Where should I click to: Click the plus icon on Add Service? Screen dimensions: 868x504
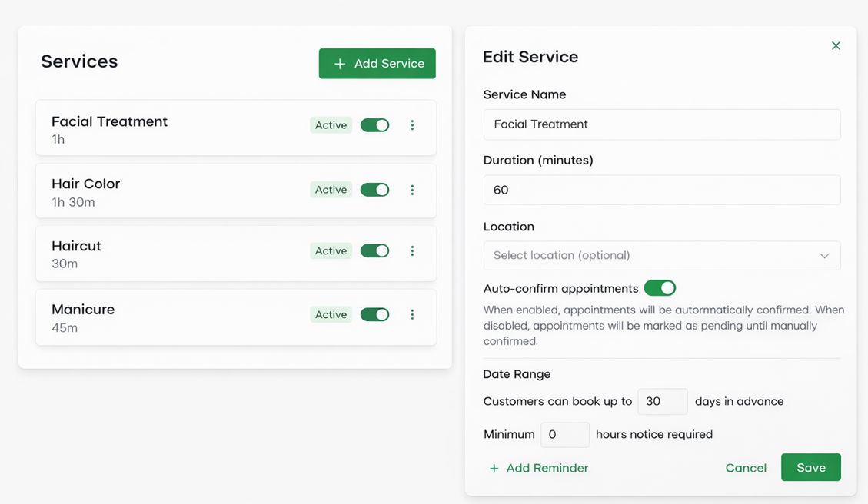point(340,64)
